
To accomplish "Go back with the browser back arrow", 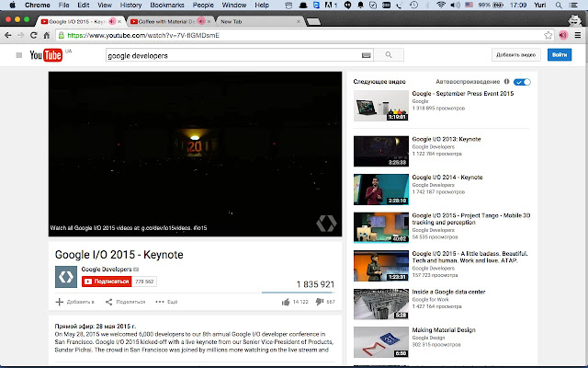I will click(8, 35).
